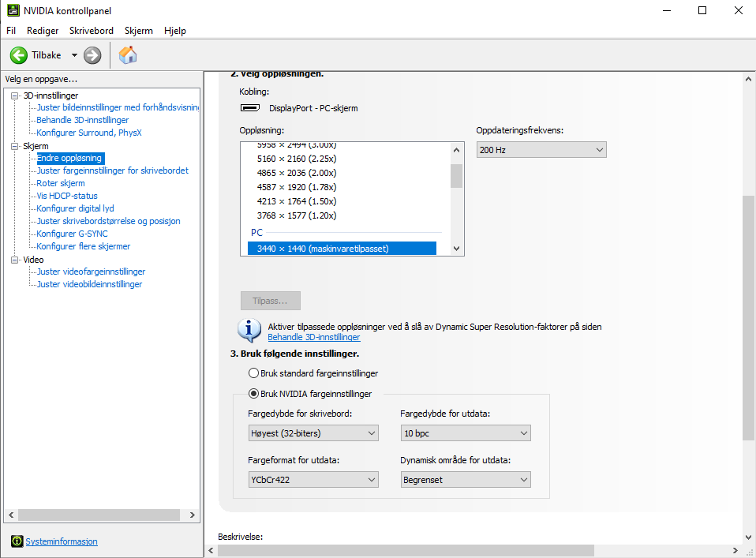Select resolution 4865 × 2036 (2.00x)
The image size is (756, 558).
coord(297,173)
